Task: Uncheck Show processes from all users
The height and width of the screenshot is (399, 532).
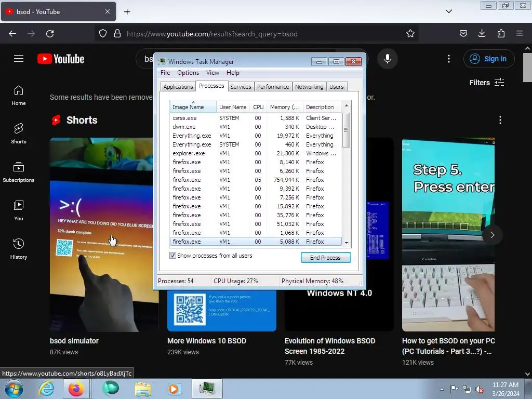Action: coord(172,256)
